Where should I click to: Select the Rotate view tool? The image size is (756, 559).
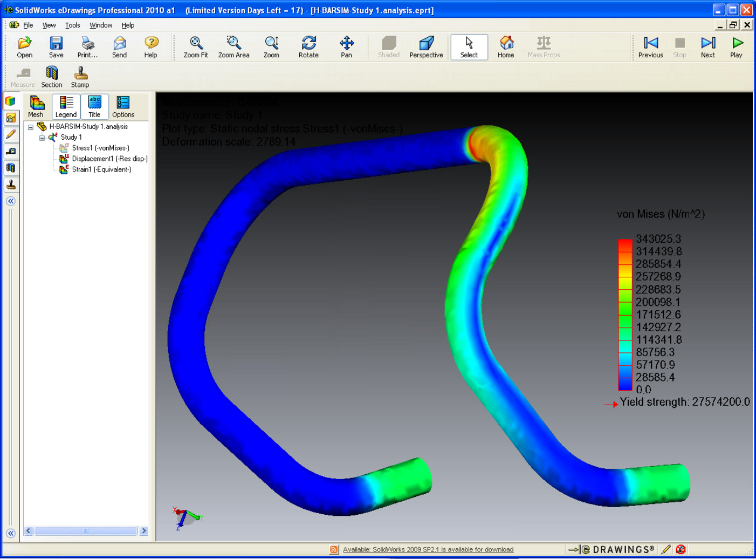308,47
